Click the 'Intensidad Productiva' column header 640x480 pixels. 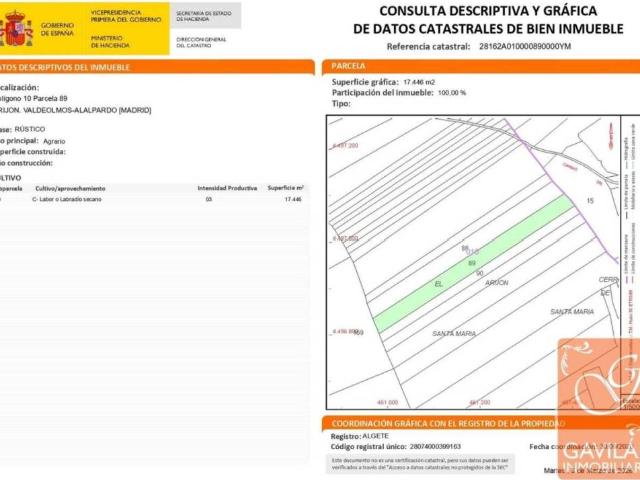(x=227, y=188)
